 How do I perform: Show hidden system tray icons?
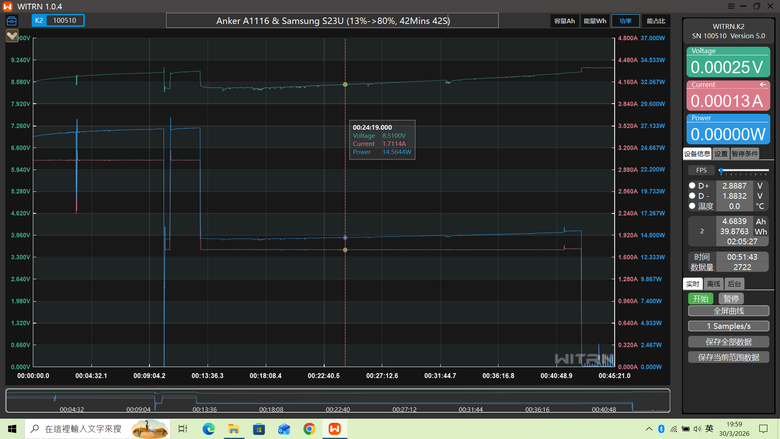(649, 429)
